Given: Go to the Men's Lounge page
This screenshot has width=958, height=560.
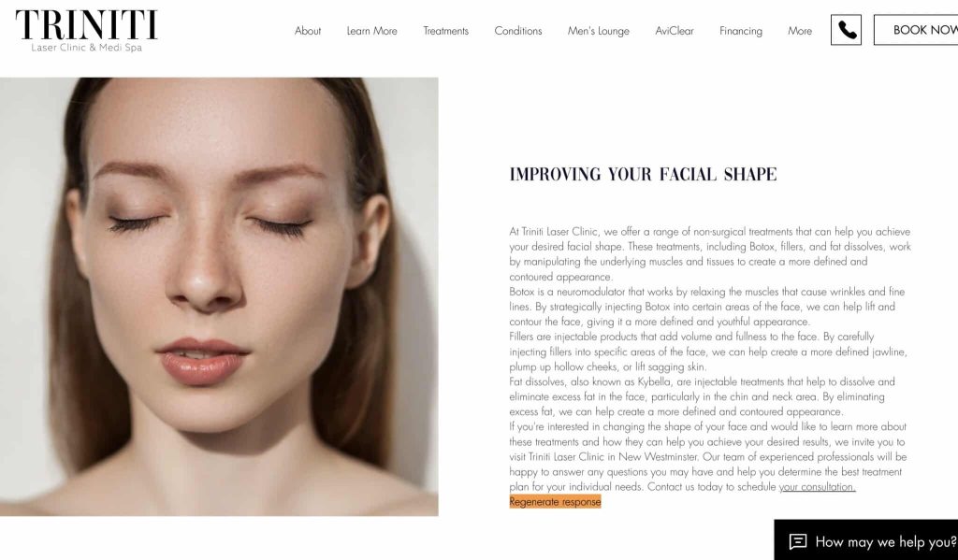Looking at the screenshot, I should tap(598, 31).
